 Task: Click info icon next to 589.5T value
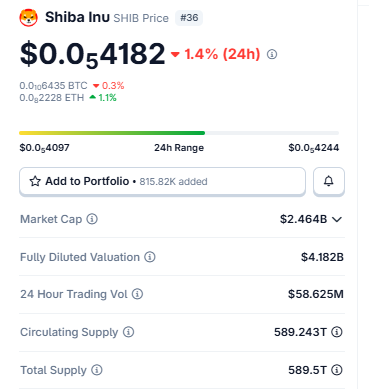(x=337, y=370)
